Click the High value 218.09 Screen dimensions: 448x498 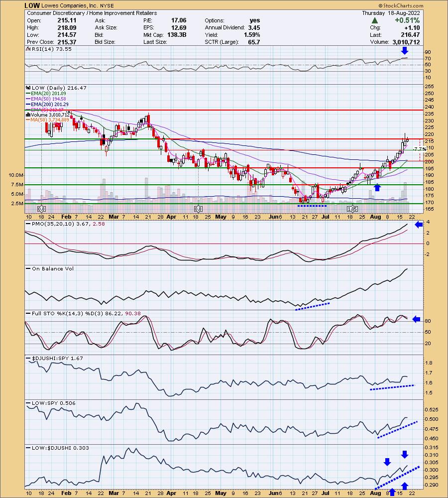(x=67, y=27)
